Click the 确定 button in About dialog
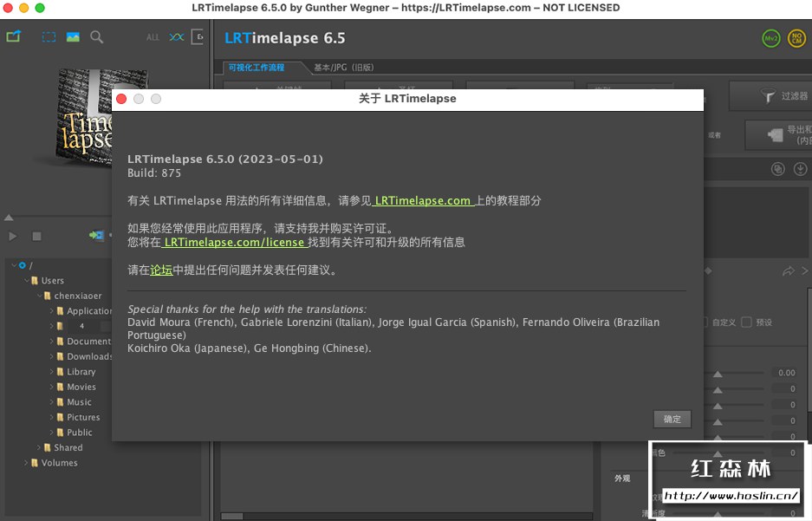812x521 pixels. click(672, 419)
